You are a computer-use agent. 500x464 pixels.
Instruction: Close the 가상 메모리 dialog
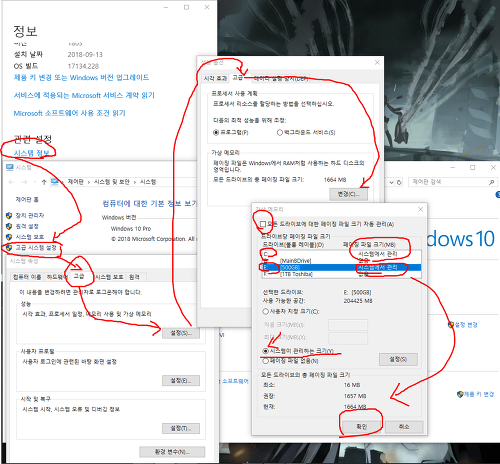click(420, 209)
